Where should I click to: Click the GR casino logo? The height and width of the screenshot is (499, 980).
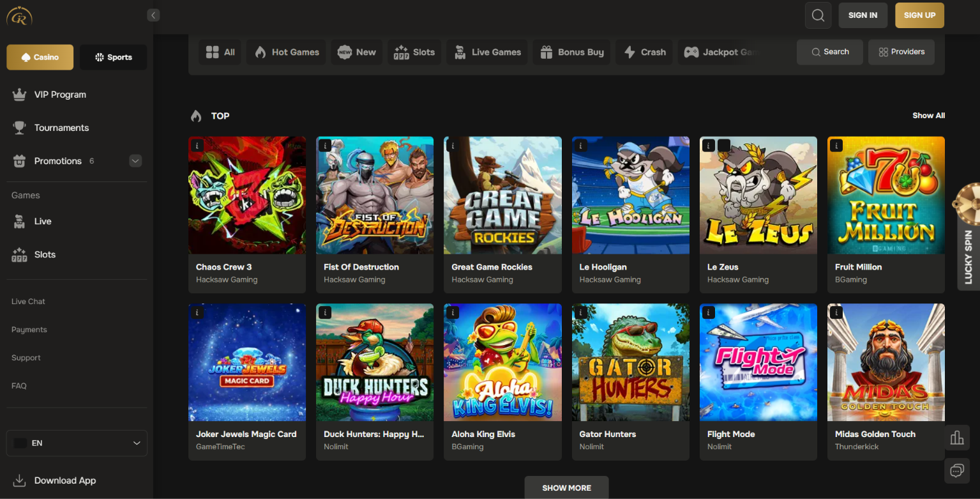pyautogui.click(x=19, y=17)
